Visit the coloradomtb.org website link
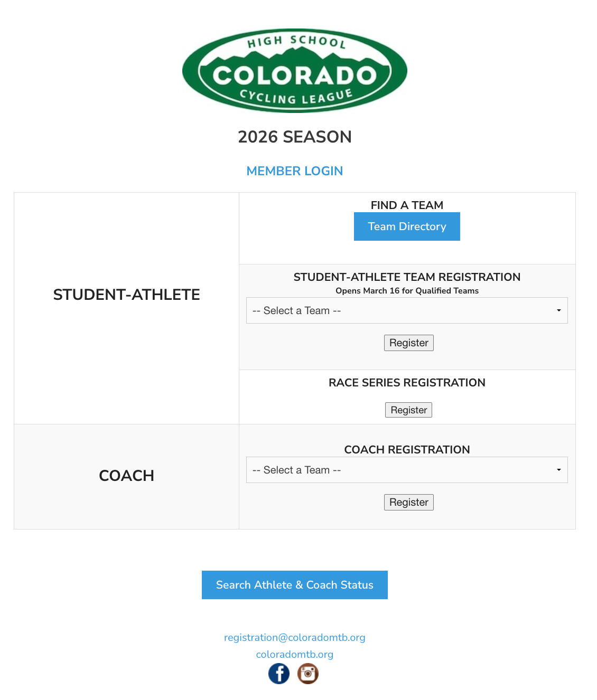Screen dimensions: 597x700 point(295,654)
